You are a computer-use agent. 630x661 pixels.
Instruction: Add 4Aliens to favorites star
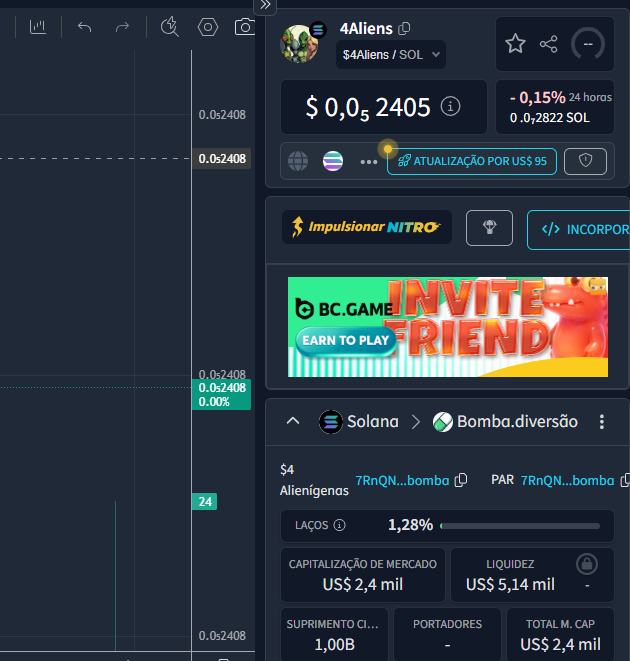(515, 44)
